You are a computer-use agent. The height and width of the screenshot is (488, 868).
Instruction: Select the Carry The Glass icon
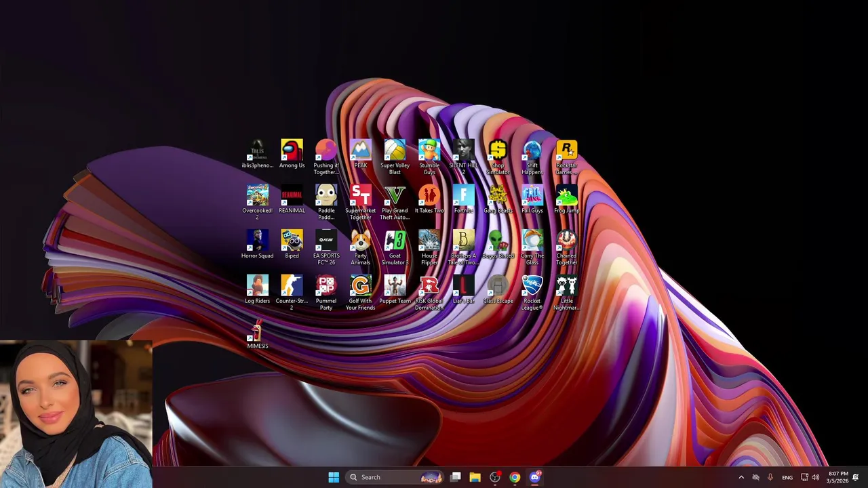532,247
